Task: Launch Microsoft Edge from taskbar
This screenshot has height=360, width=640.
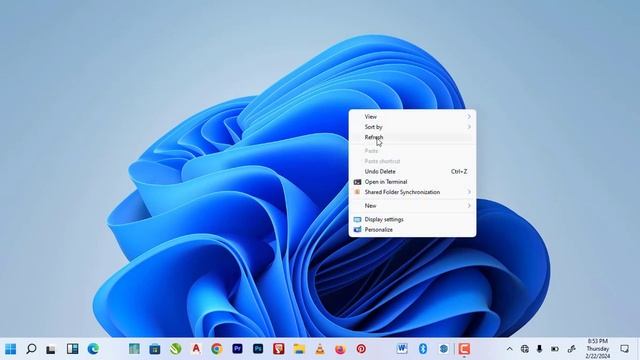Action: [x=93, y=349]
